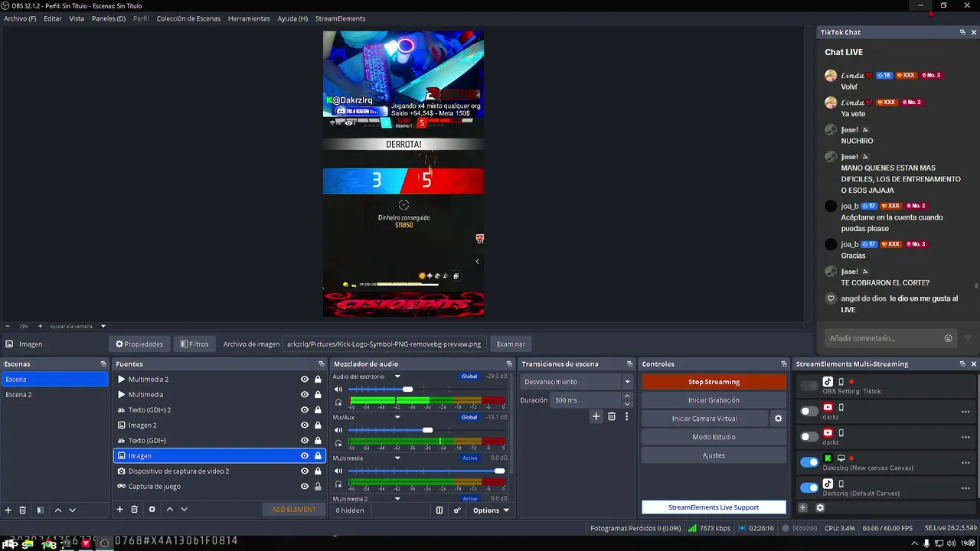Open more options for Darkzrlq Default Canvas

(965, 487)
